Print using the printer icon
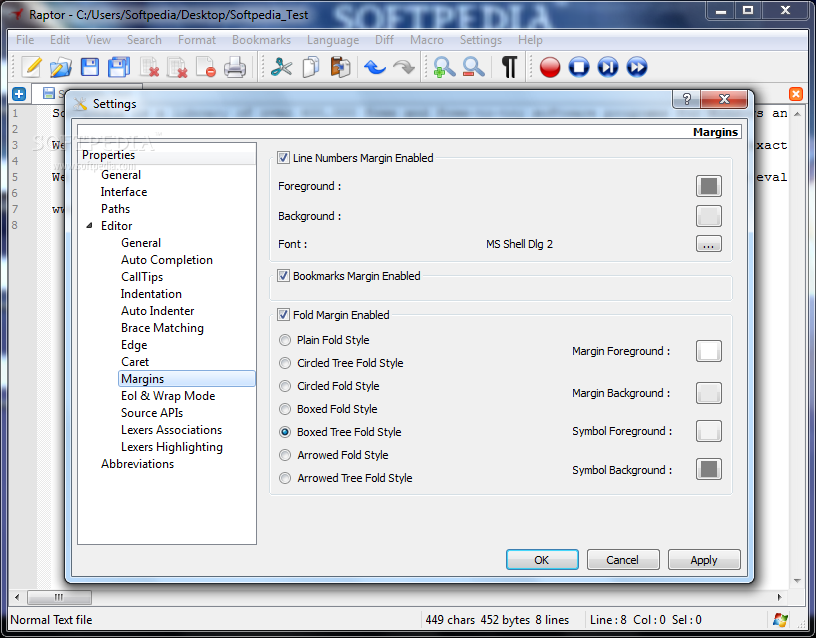 coord(235,67)
